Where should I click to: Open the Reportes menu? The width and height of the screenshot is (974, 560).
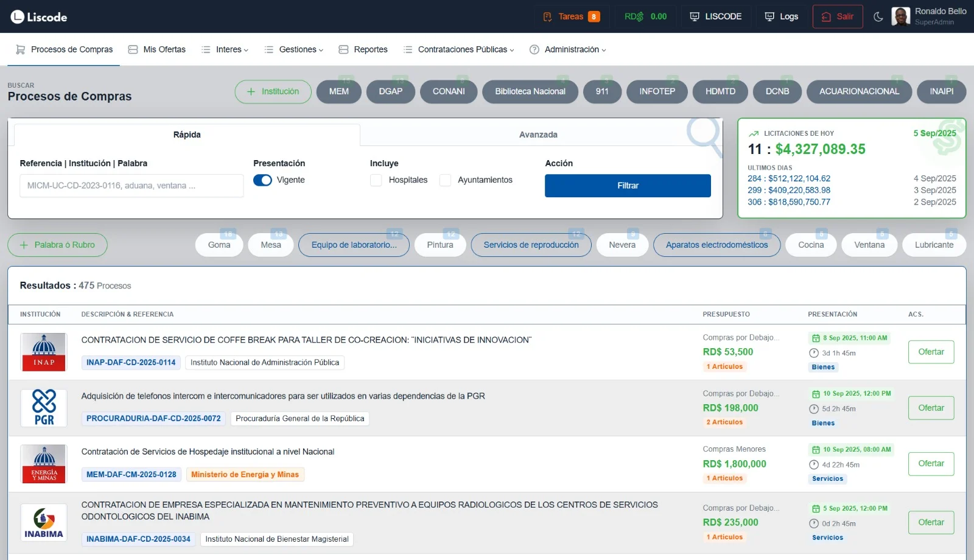click(363, 49)
